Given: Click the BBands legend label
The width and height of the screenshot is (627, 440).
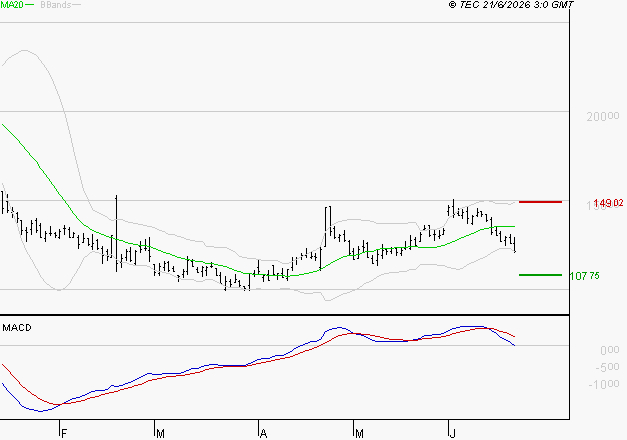Looking at the screenshot, I should click(x=56, y=5).
